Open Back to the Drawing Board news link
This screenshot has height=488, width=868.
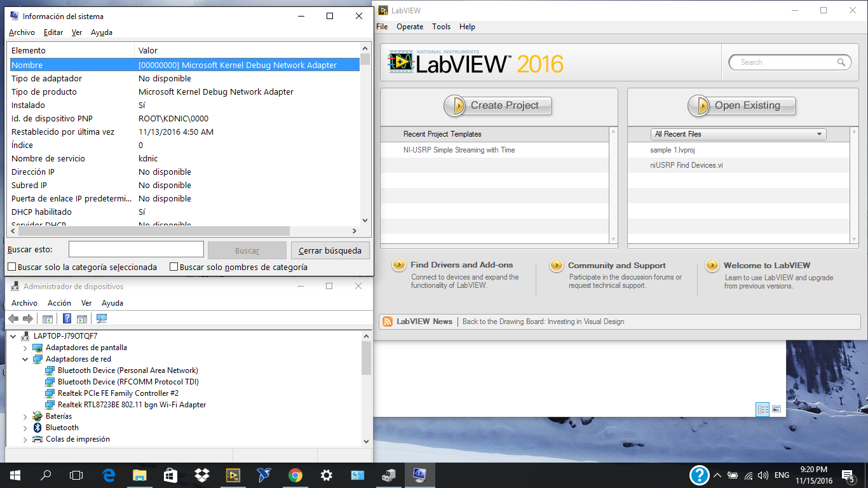pos(543,322)
